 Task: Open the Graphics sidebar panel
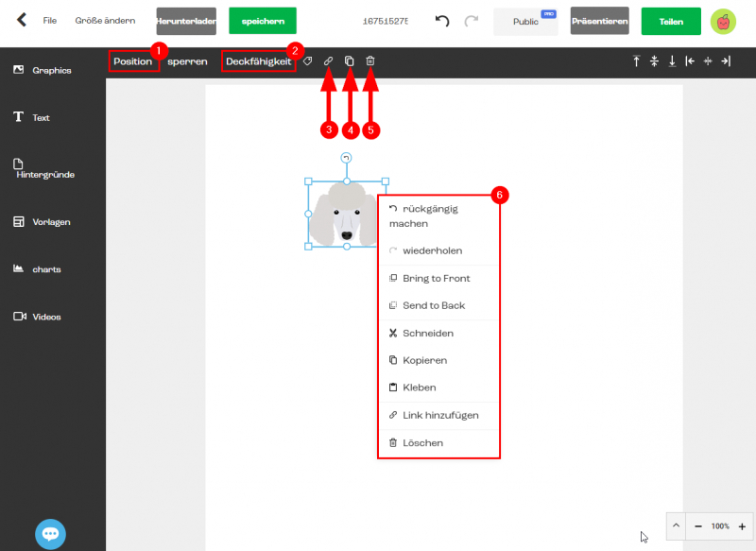(43, 70)
